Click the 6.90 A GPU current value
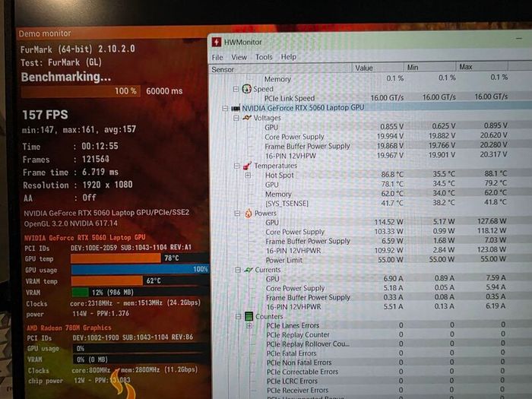532x399 pixels. pos(393,279)
